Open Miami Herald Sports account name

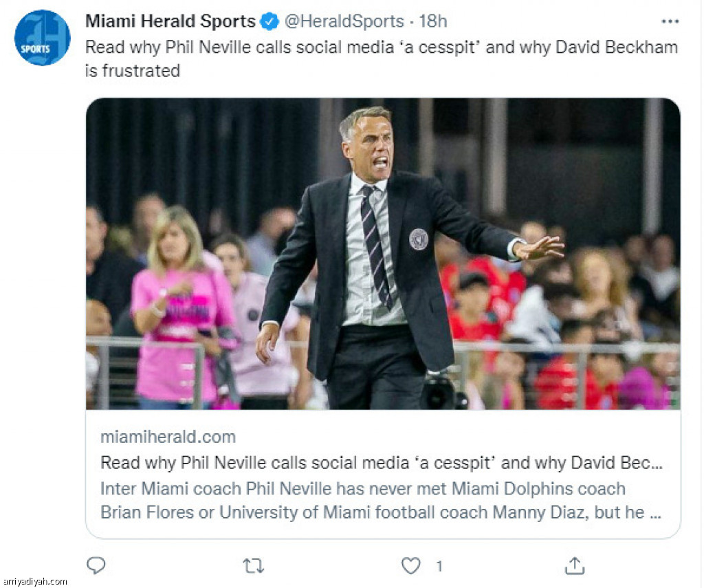coord(170,21)
